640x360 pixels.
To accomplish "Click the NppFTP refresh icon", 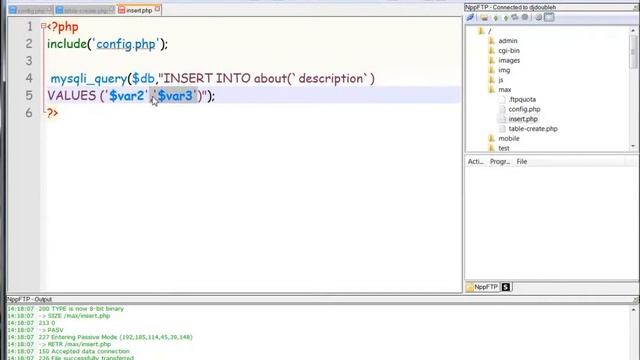I will coord(515,17).
